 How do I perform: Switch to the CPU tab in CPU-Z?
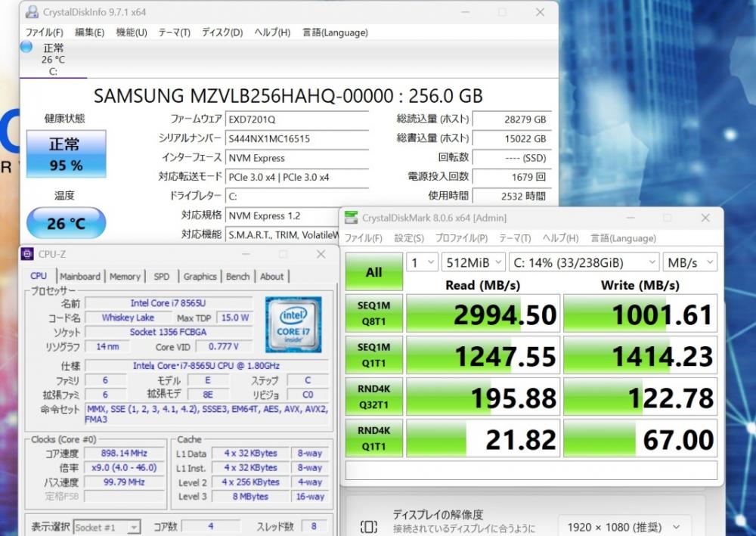(x=39, y=276)
